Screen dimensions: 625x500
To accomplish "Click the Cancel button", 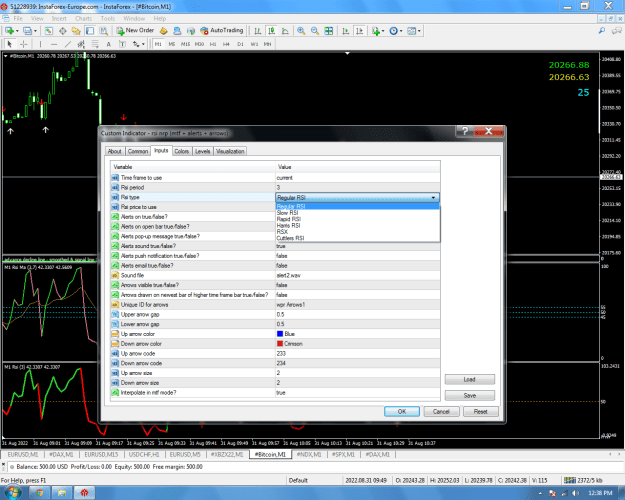I will click(x=441, y=411).
